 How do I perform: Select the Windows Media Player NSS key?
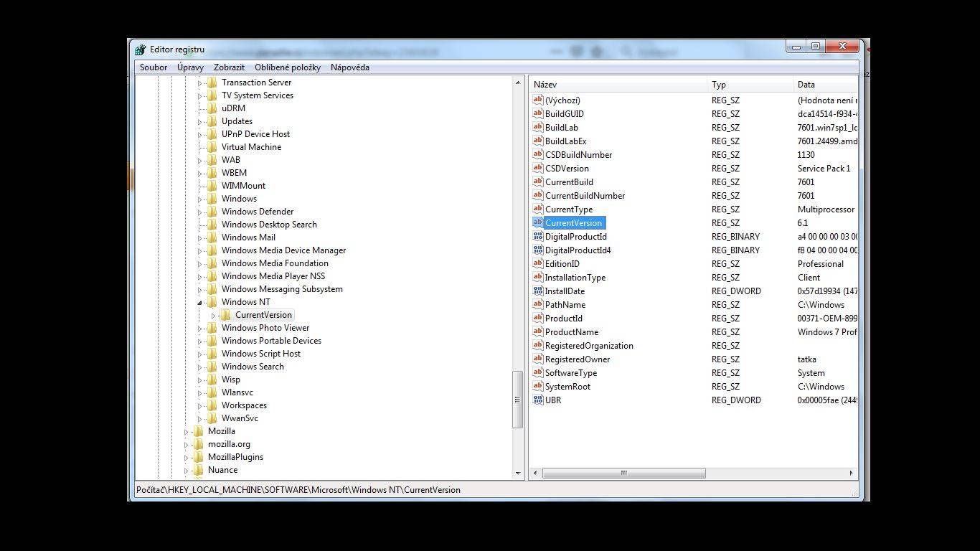[273, 276]
